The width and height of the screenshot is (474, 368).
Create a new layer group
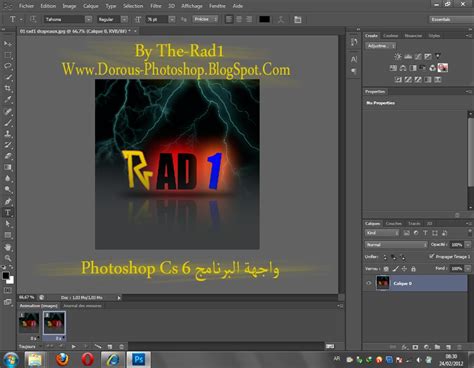pos(437,347)
